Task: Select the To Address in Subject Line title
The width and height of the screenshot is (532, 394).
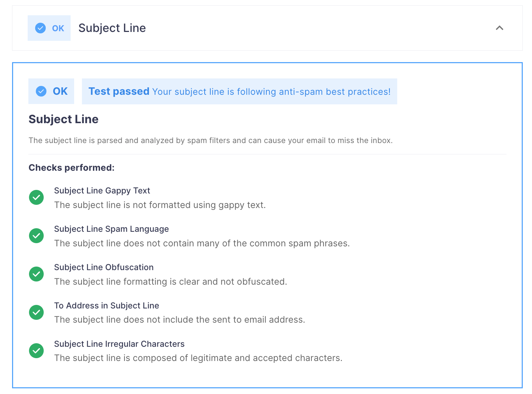Action: click(106, 306)
